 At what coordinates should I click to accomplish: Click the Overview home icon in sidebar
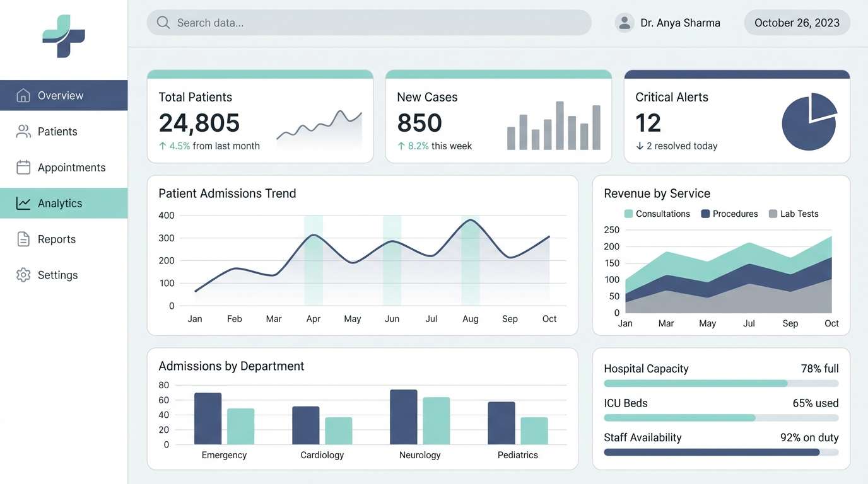click(x=23, y=95)
